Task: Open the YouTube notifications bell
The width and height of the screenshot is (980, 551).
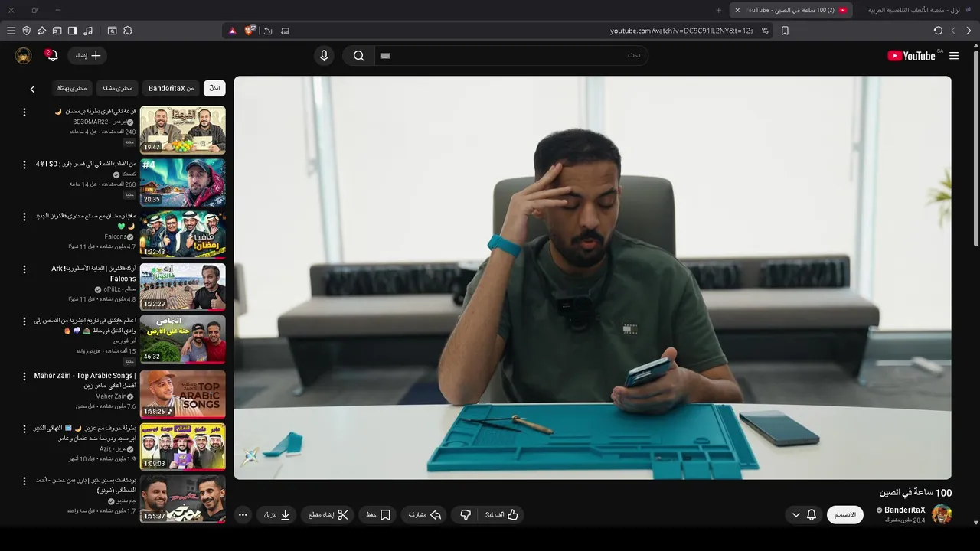Action: pos(51,56)
